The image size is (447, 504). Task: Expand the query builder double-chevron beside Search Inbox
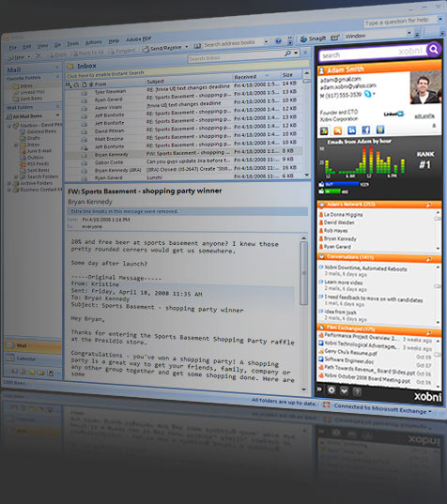(x=305, y=52)
